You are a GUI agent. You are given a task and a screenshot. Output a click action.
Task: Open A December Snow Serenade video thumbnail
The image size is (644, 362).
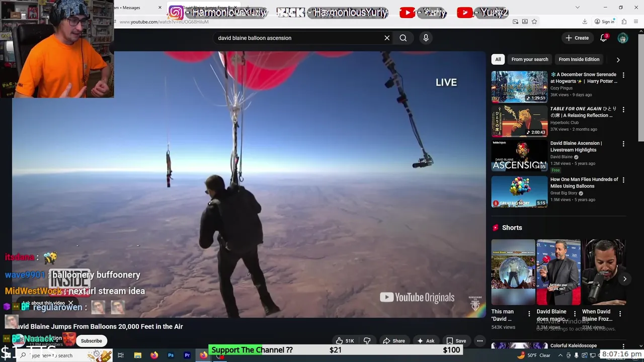tap(519, 86)
